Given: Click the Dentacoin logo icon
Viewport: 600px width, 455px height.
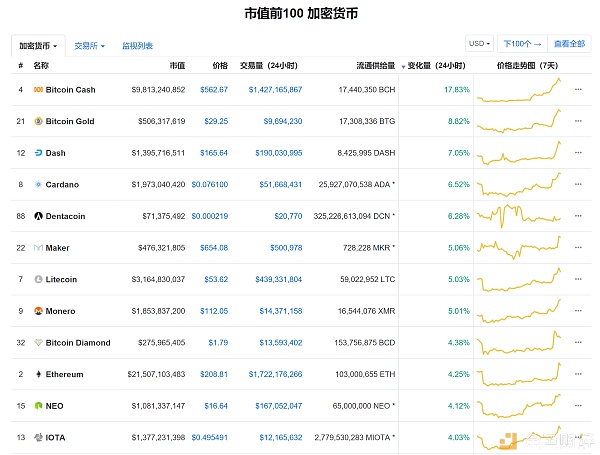Looking at the screenshot, I should tap(38, 216).
